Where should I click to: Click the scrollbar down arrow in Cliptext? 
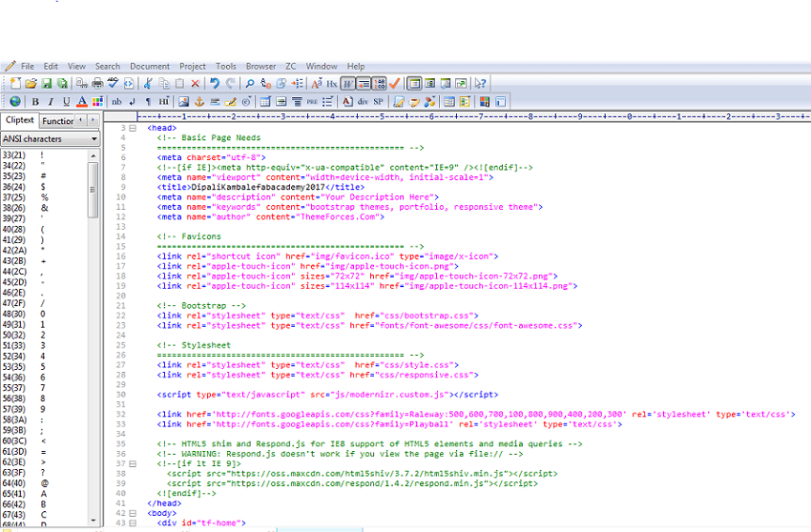point(94,521)
